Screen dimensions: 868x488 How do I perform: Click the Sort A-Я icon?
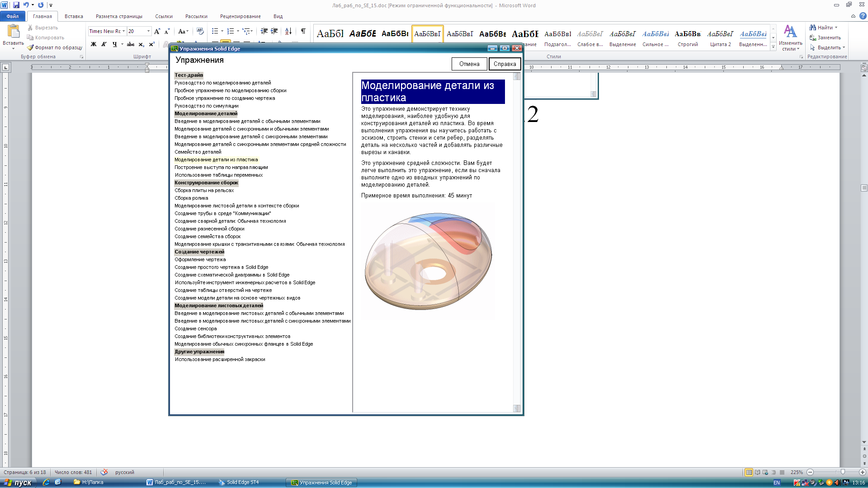coord(288,31)
